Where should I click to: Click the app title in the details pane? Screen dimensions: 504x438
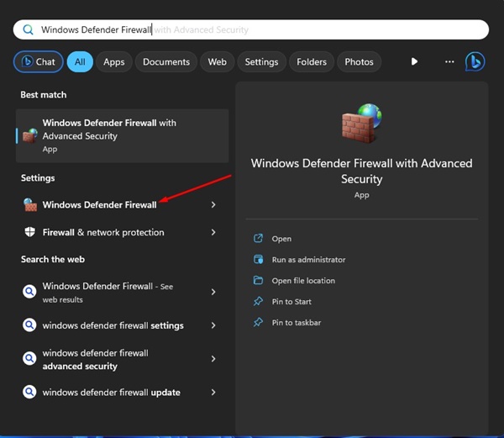point(361,172)
